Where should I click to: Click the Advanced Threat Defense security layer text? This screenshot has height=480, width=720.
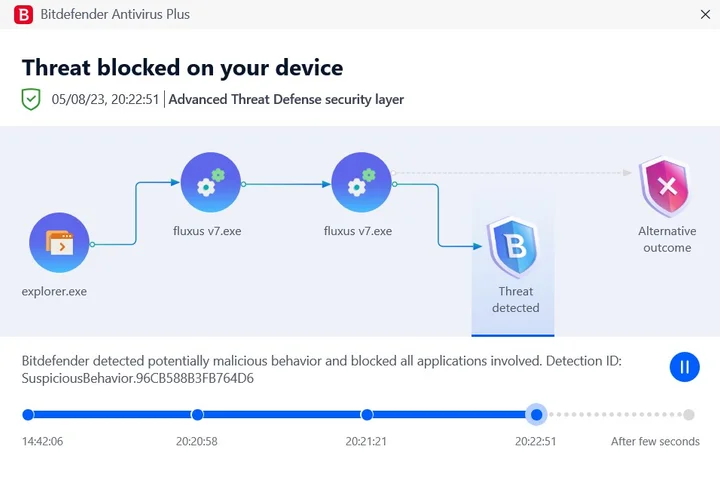[286, 99]
